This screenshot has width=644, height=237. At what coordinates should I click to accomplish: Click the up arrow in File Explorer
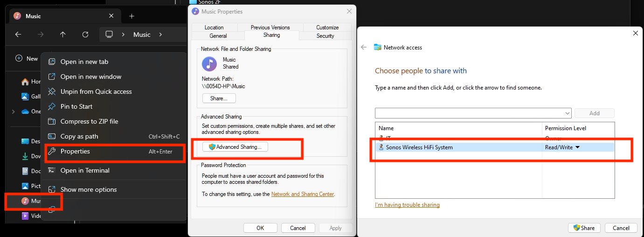[x=63, y=35]
